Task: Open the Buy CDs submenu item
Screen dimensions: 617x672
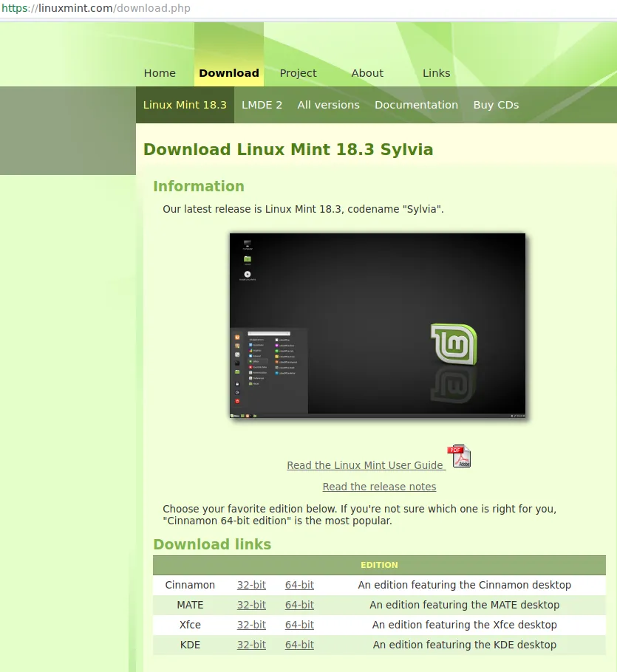Action: pyautogui.click(x=496, y=105)
